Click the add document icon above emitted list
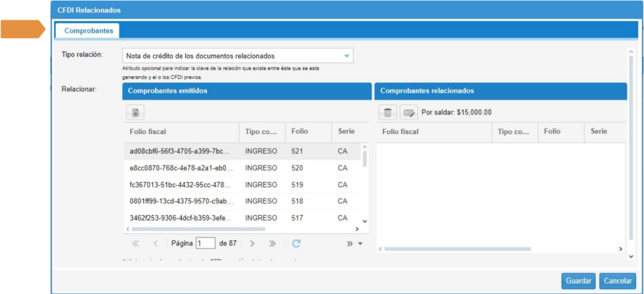Viewport: 644px width, 294px height. [135, 113]
